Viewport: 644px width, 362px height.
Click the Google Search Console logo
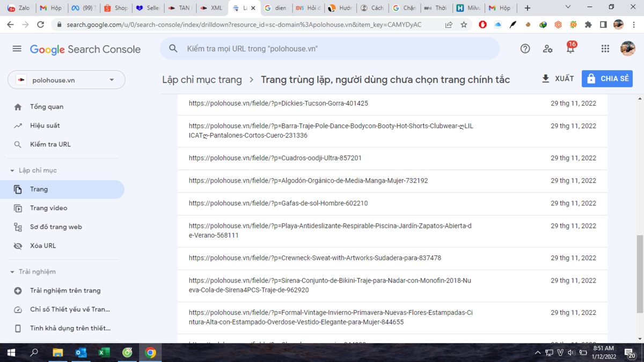(x=85, y=49)
